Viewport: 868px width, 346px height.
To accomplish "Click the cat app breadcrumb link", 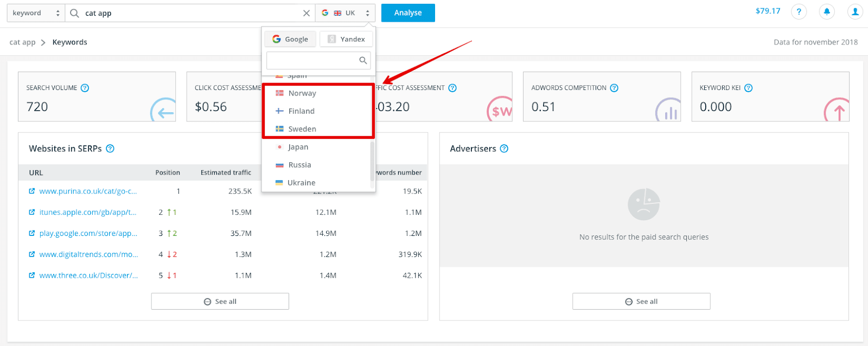I will click(x=22, y=42).
